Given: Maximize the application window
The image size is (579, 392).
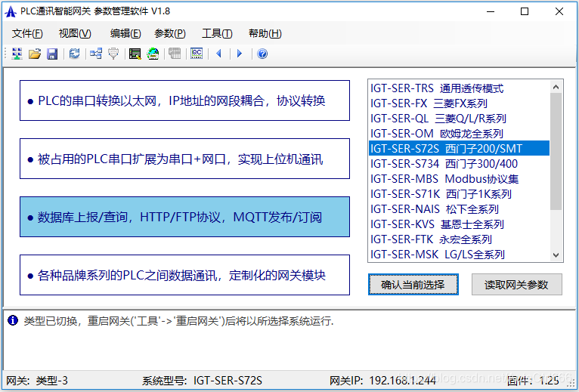Looking at the screenshot, I should [x=525, y=11].
